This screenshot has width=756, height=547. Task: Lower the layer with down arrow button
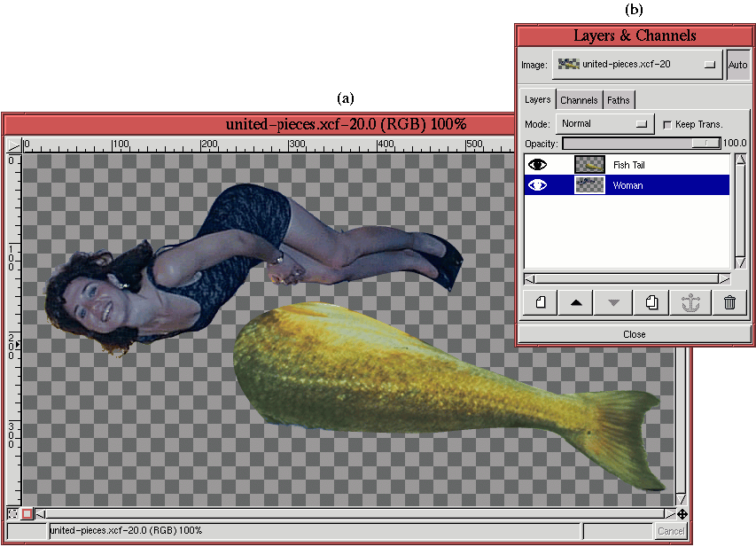click(615, 302)
